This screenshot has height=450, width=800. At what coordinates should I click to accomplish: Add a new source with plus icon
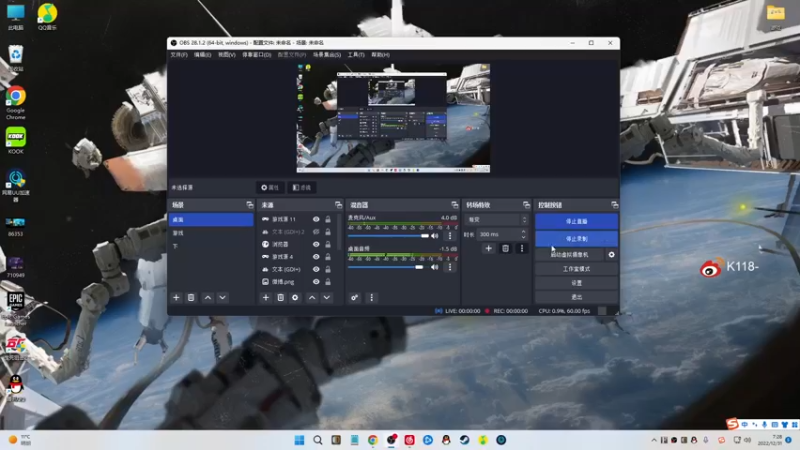(x=265, y=297)
